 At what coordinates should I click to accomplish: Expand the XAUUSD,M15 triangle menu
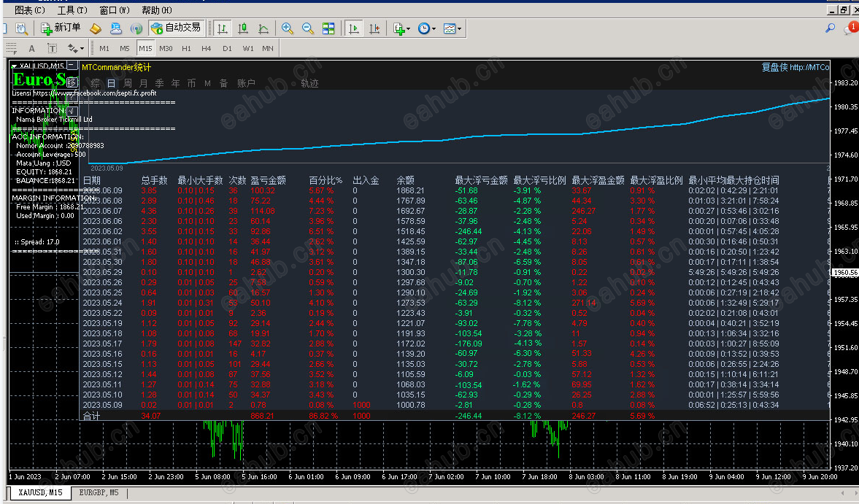click(x=14, y=66)
